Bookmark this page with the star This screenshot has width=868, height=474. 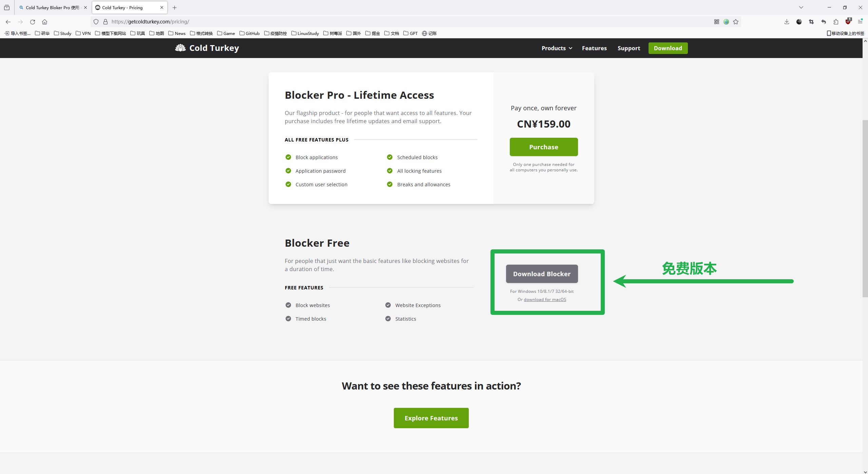pyautogui.click(x=736, y=22)
